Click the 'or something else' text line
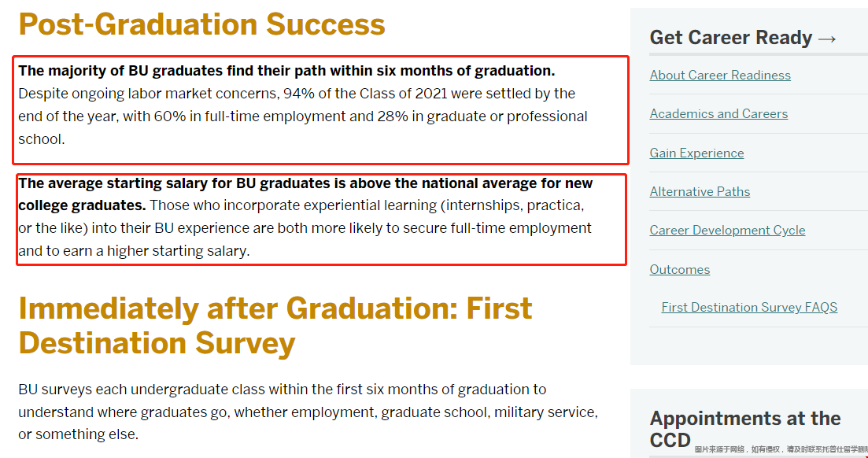The width and height of the screenshot is (868, 458). [78, 434]
